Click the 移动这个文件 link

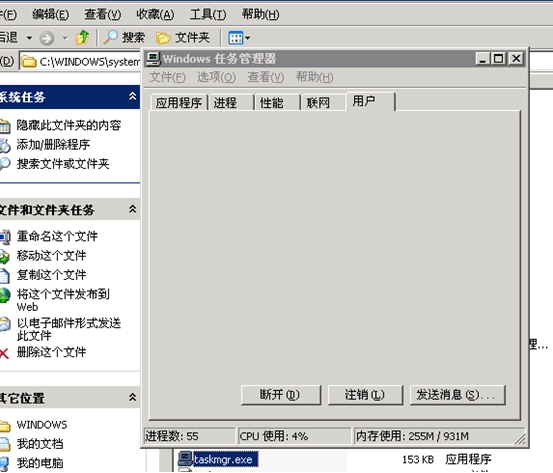tap(51, 256)
